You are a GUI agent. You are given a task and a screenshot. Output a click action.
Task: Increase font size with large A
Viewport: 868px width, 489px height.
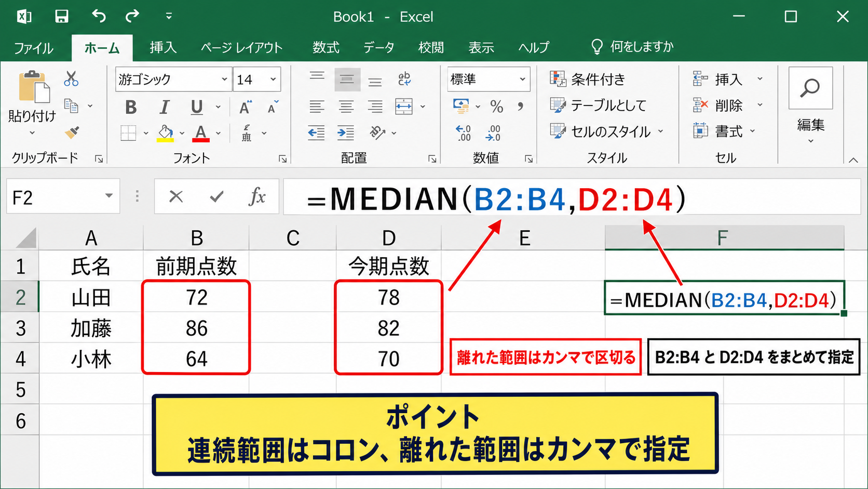(x=246, y=107)
